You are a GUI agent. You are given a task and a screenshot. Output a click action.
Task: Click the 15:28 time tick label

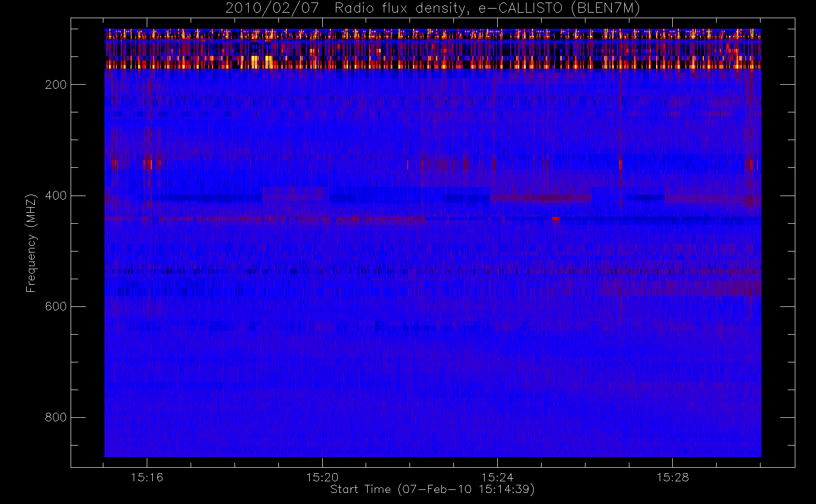pyautogui.click(x=672, y=477)
